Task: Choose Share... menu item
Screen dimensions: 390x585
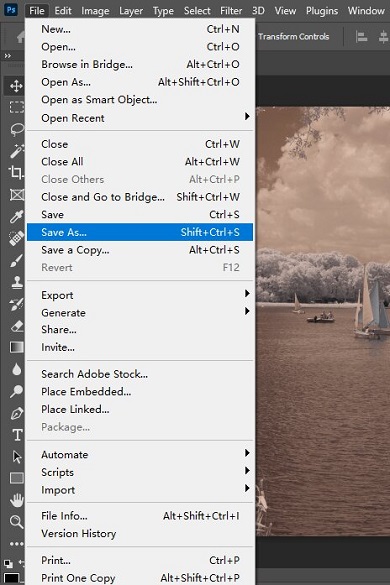Action: (140, 329)
